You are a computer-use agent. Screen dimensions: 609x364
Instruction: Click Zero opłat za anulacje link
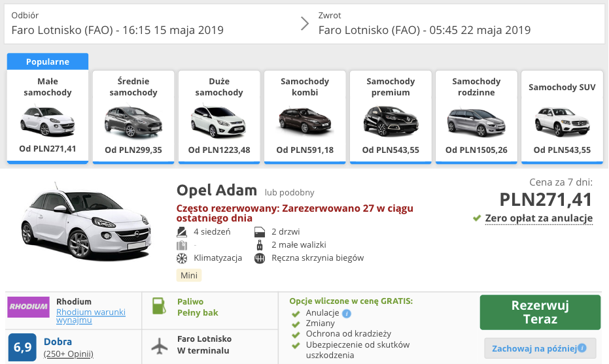point(539,218)
